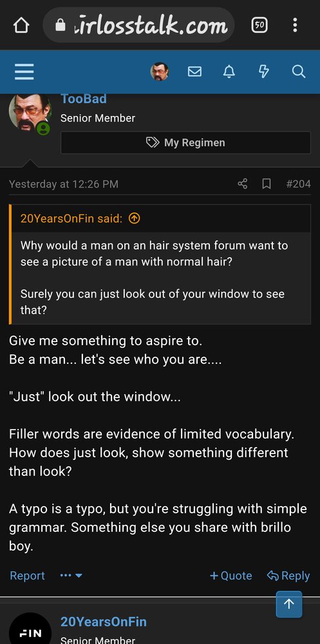Open the conversations envelope inbox

point(194,72)
